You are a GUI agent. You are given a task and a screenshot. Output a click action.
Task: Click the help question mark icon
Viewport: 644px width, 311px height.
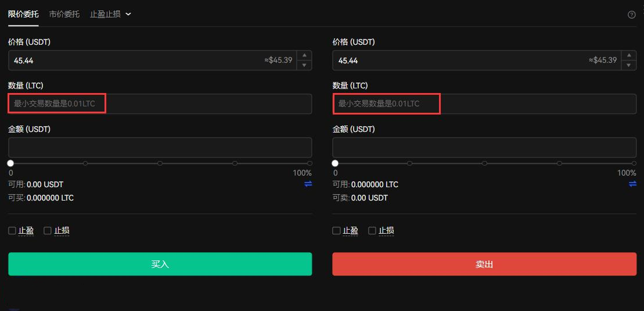click(632, 15)
